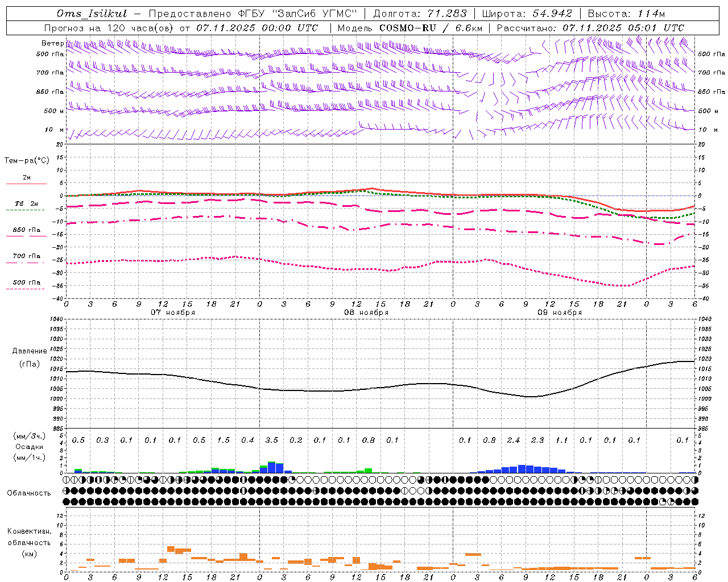The image size is (728, 582).
Task: Click the dotted line sample under temperature 500 гПа legend
Action: click(x=25, y=289)
